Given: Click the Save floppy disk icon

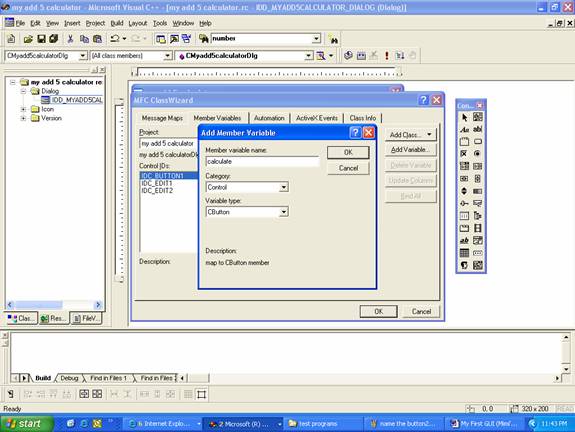Looking at the screenshot, I should coord(41,39).
